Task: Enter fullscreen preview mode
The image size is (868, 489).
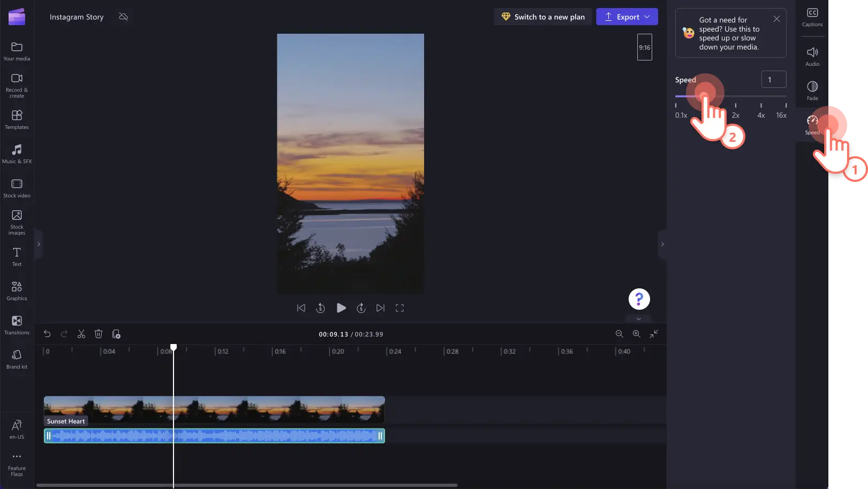Action: click(x=399, y=308)
